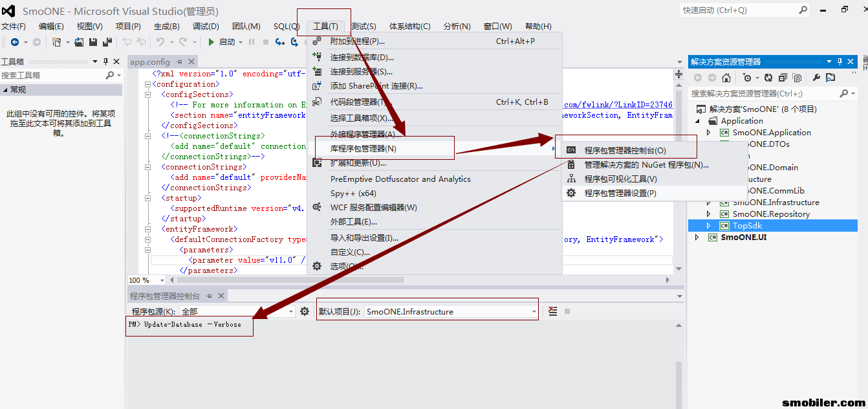
Task: Close the 工具箱 toolbox panel
Action: tap(116, 61)
